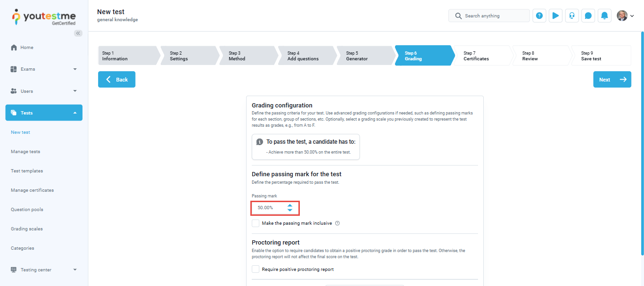Click the Back button
644x286 pixels.
pyautogui.click(x=116, y=80)
